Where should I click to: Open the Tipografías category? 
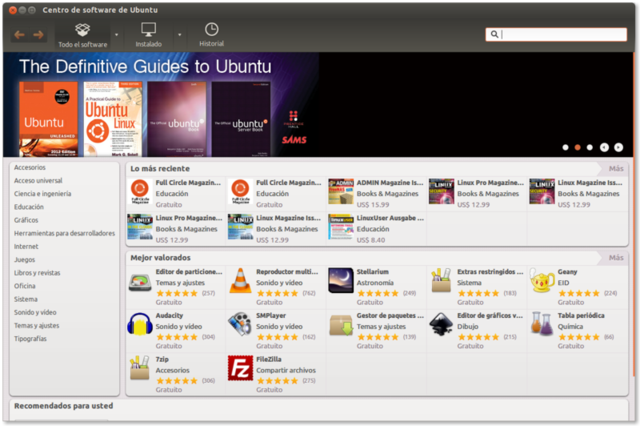coord(30,338)
